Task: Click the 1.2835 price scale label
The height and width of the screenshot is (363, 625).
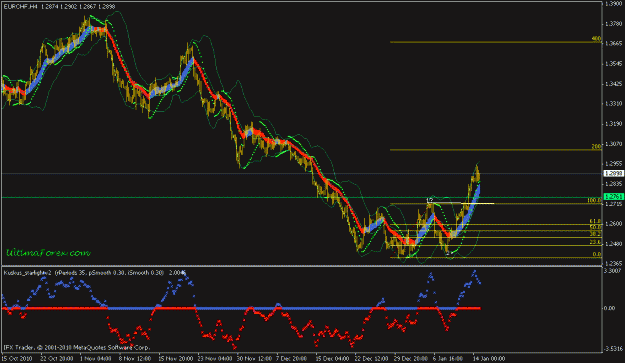Action: (x=613, y=184)
